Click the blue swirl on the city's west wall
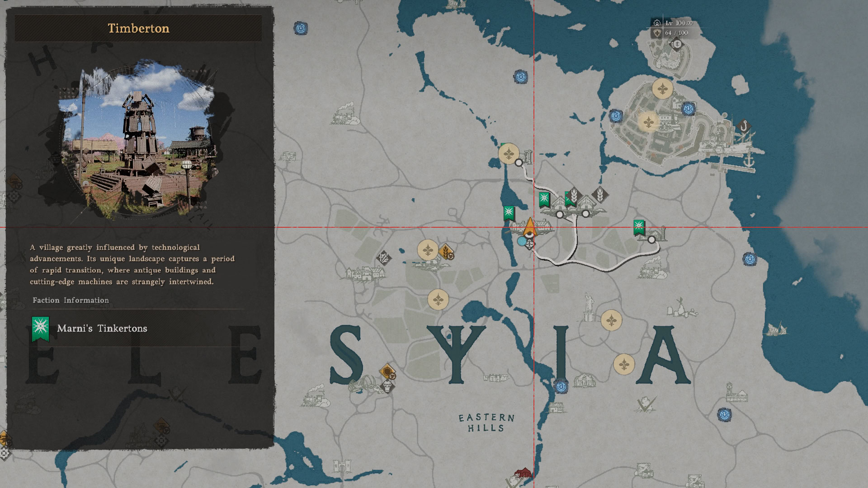The image size is (868, 488). point(616,116)
